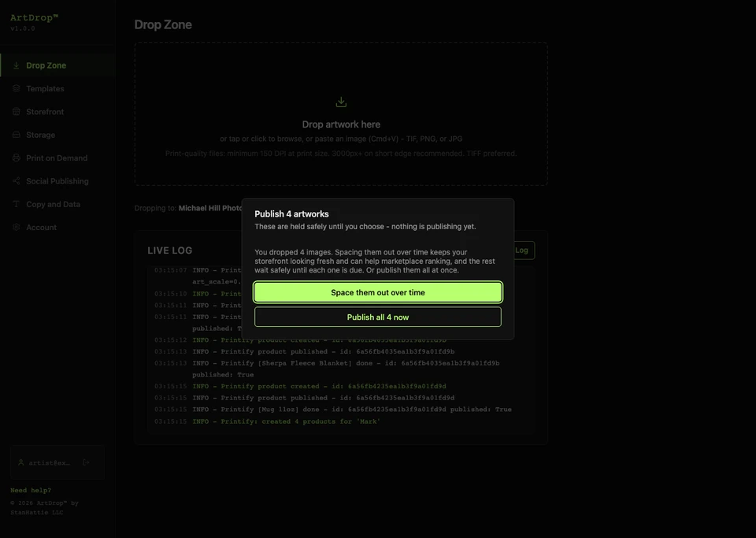Switch to Print on Demand
Viewport: 756px width, 538px height.
click(x=57, y=158)
